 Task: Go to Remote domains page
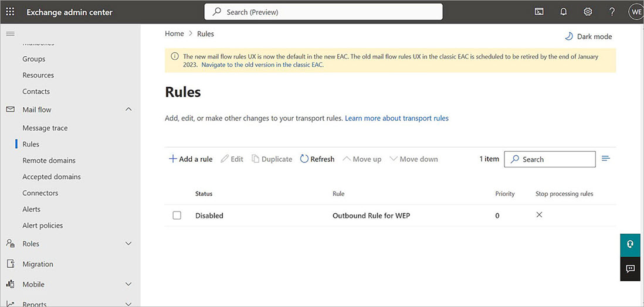point(49,161)
